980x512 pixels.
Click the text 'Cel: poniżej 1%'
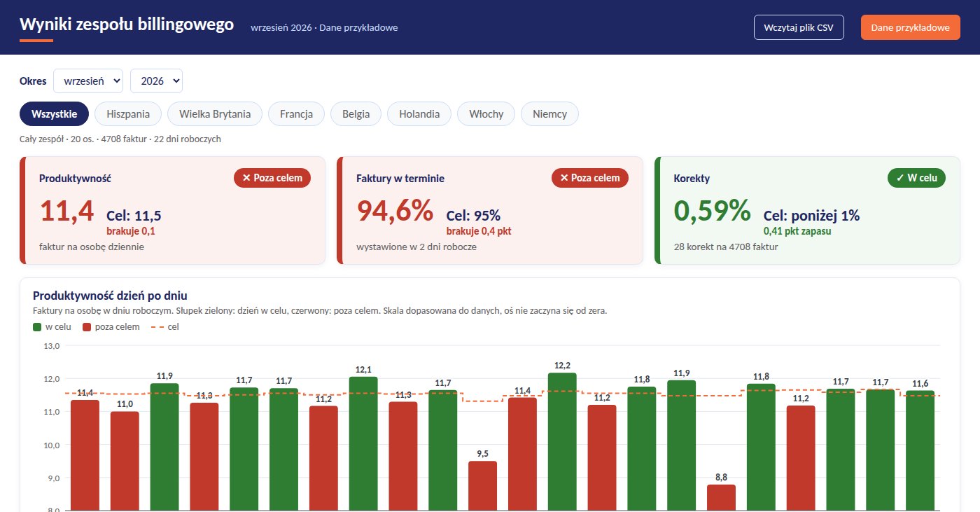pos(811,216)
